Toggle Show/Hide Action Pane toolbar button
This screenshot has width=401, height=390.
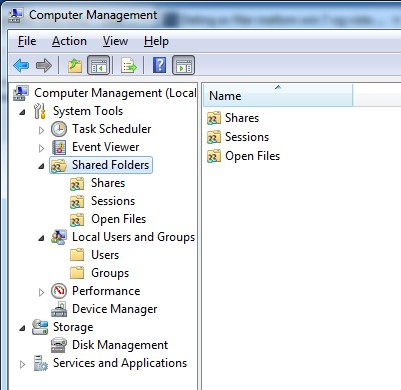pos(183,65)
